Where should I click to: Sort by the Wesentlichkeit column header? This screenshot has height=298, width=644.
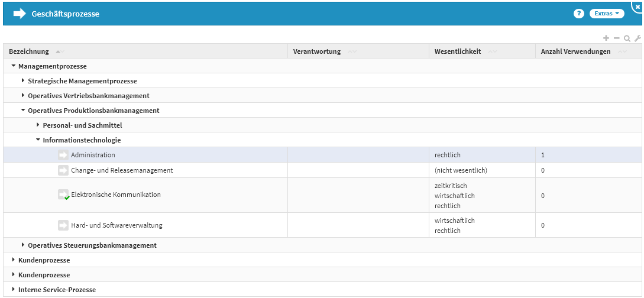tap(457, 51)
